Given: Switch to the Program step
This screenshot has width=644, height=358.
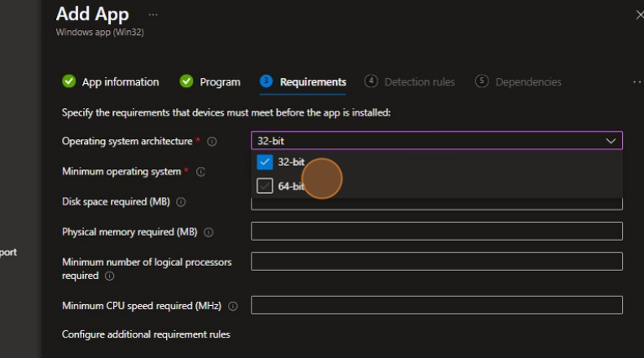Looking at the screenshot, I should coord(220,82).
